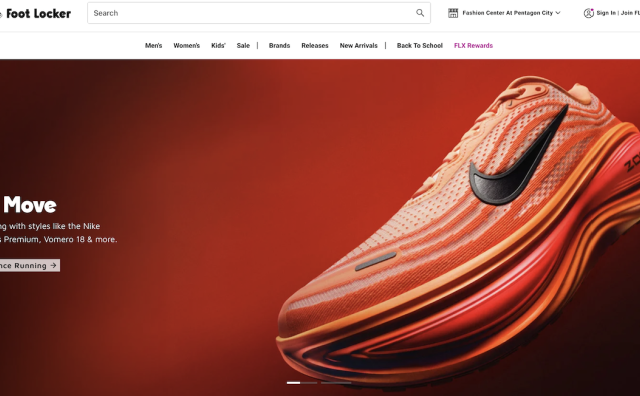Expand the Fashion Center At Pentagon City dropdown
The width and height of the screenshot is (640, 396).
pyautogui.click(x=511, y=13)
